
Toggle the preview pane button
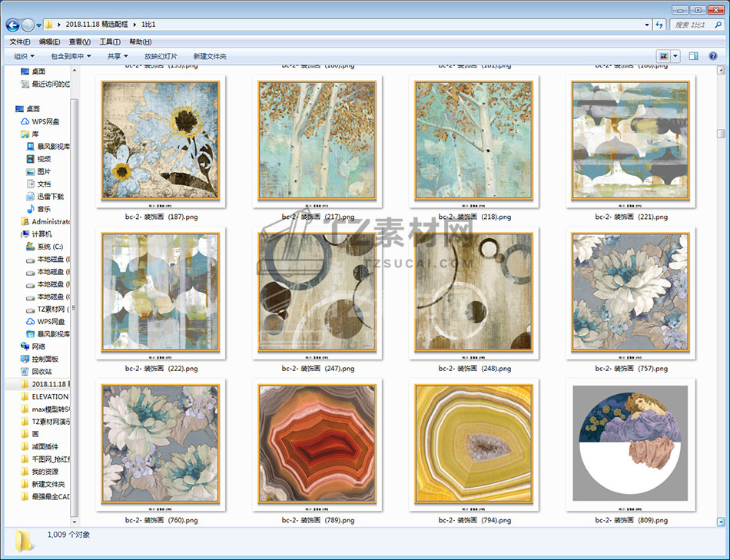[693, 56]
